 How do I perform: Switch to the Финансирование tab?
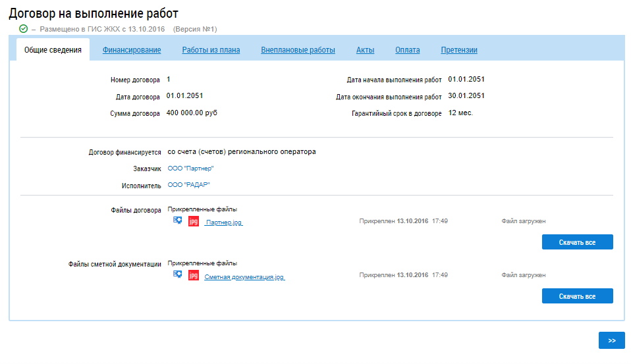132,50
